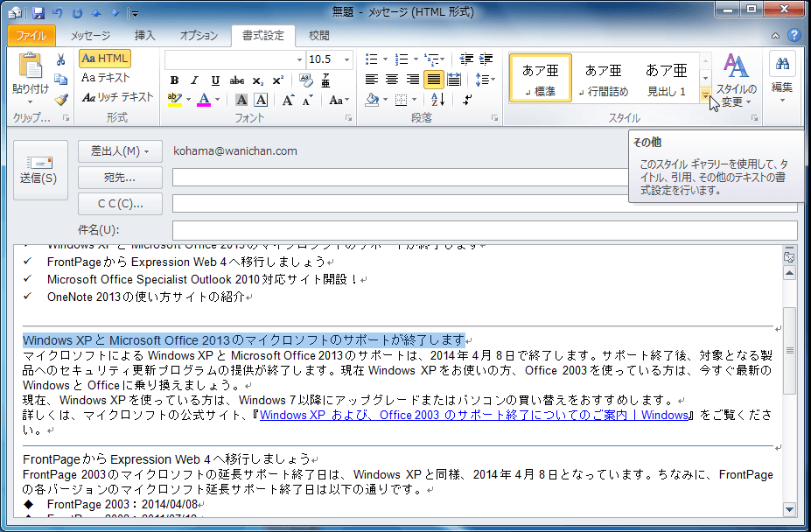This screenshot has width=811, height=532.
Task: Cut the selection with the scissors icon
Action: (61, 60)
